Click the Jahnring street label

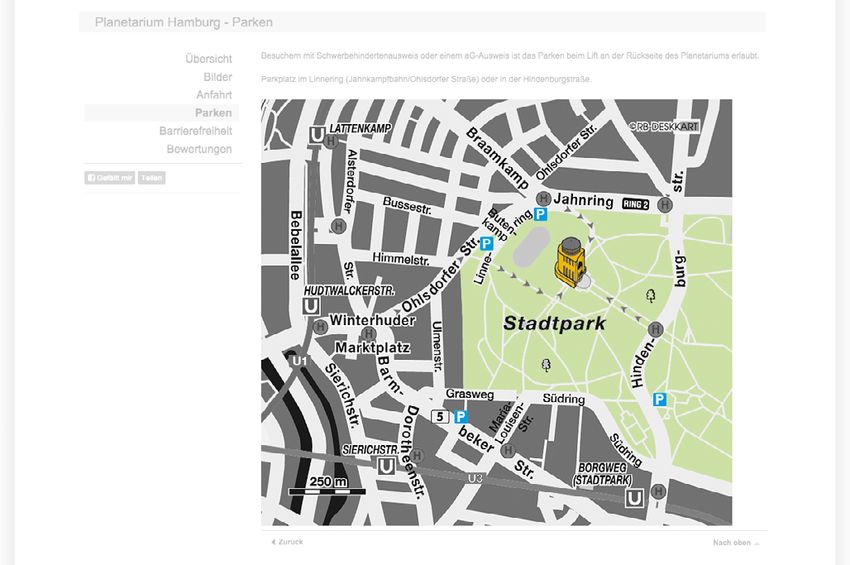point(583,200)
